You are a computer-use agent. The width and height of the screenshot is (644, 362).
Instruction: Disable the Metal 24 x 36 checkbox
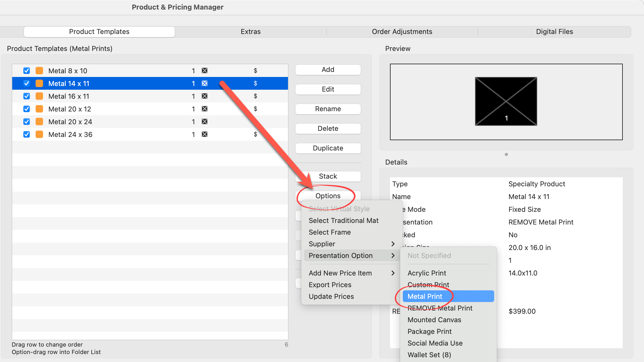[27, 134]
